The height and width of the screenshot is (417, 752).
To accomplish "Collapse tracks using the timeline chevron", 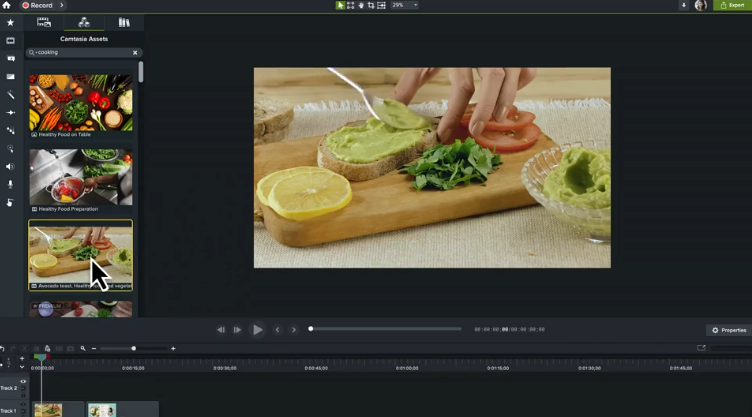I will tap(22, 367).
